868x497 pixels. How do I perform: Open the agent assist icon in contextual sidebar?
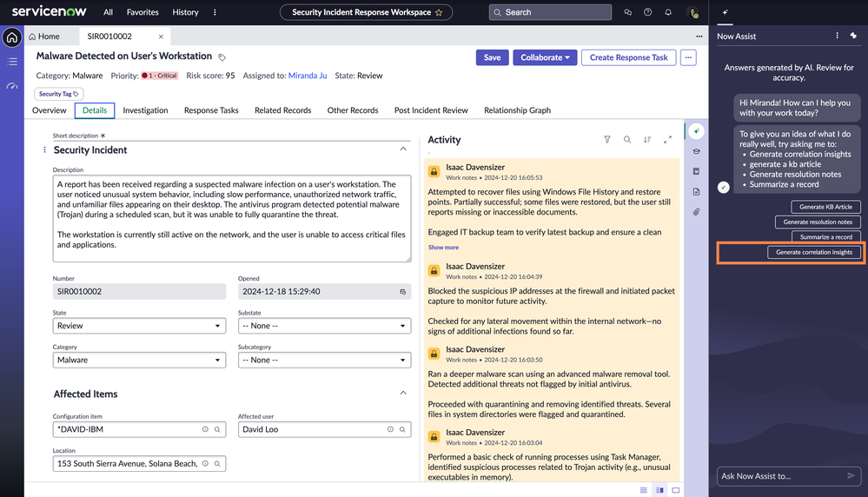(x=696, y=151)
